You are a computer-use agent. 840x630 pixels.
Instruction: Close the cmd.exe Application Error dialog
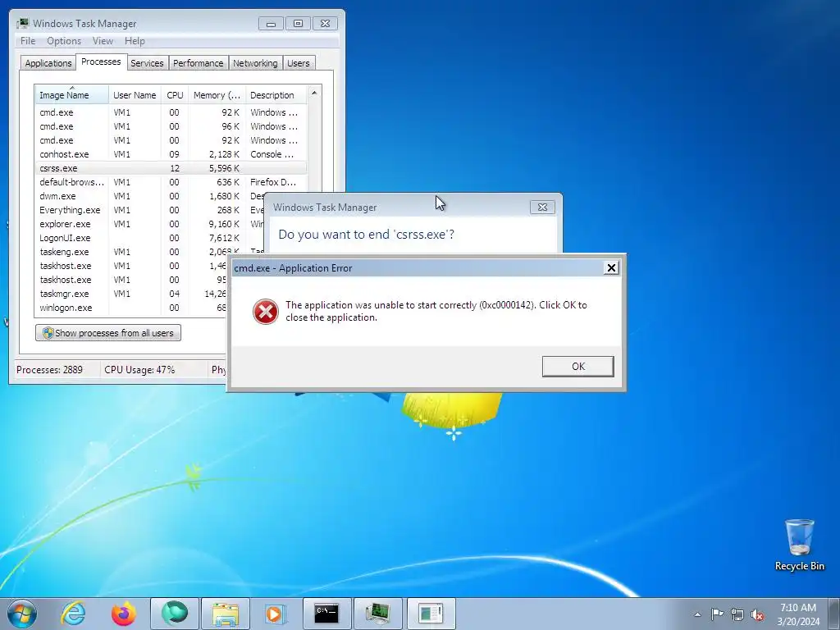click(x=610, y=268)
